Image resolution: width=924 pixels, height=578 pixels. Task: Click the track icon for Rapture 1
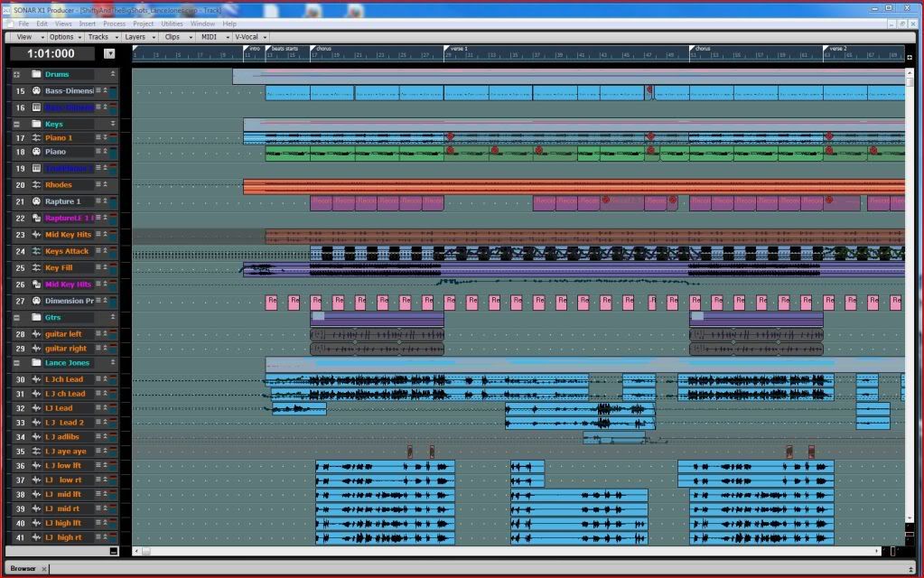click(x=36, y=201)
